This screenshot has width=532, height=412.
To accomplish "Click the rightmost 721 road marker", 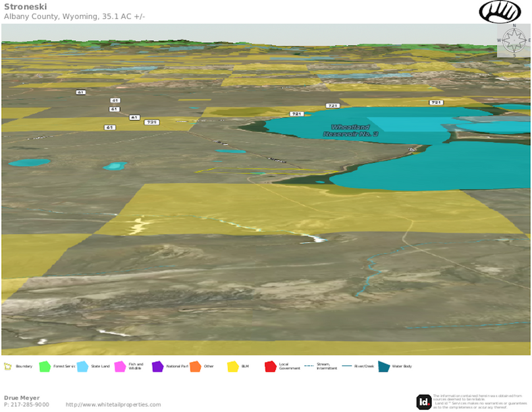I will (436, 102).
